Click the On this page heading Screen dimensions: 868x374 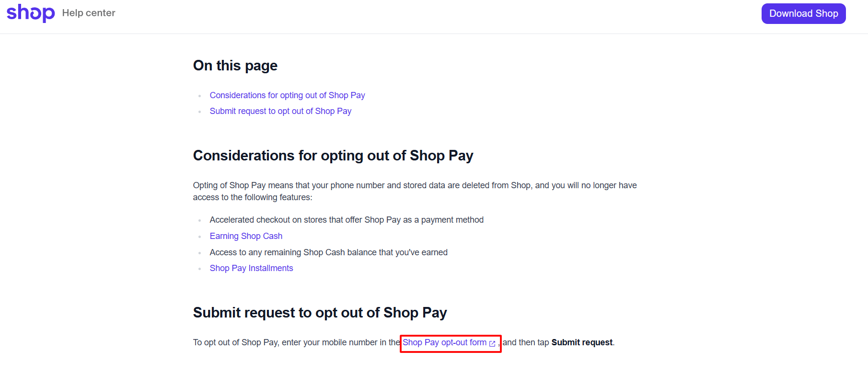(x=235, y=66)
